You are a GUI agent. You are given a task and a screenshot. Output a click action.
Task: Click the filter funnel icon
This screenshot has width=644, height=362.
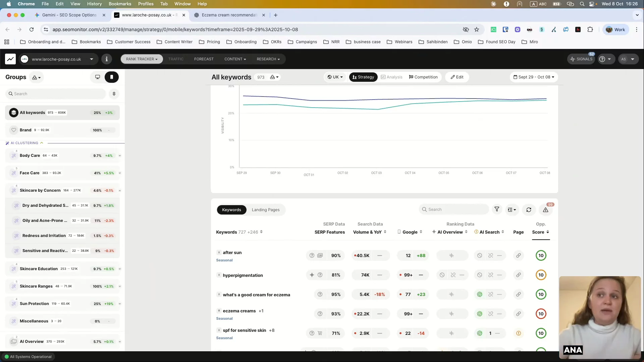pos(497,209)
